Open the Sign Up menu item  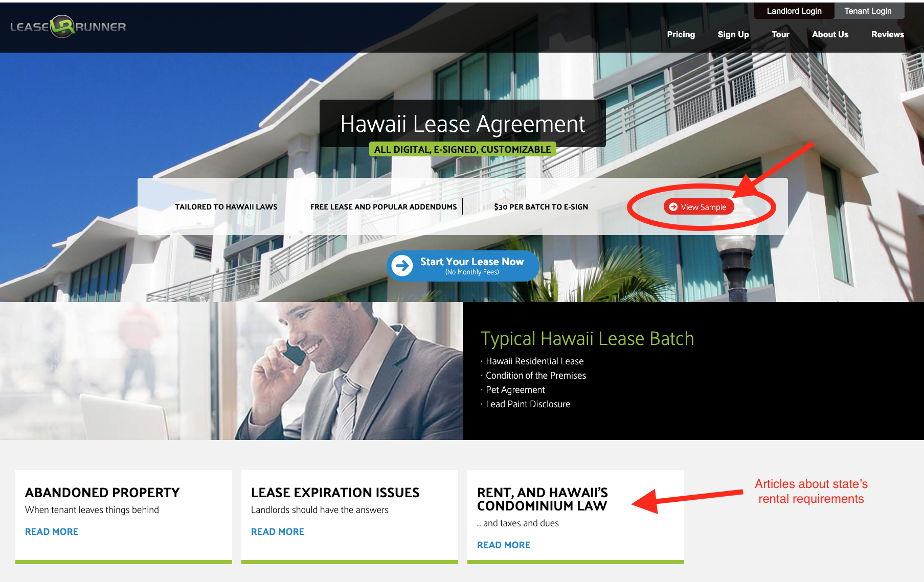tap(733, 34)
